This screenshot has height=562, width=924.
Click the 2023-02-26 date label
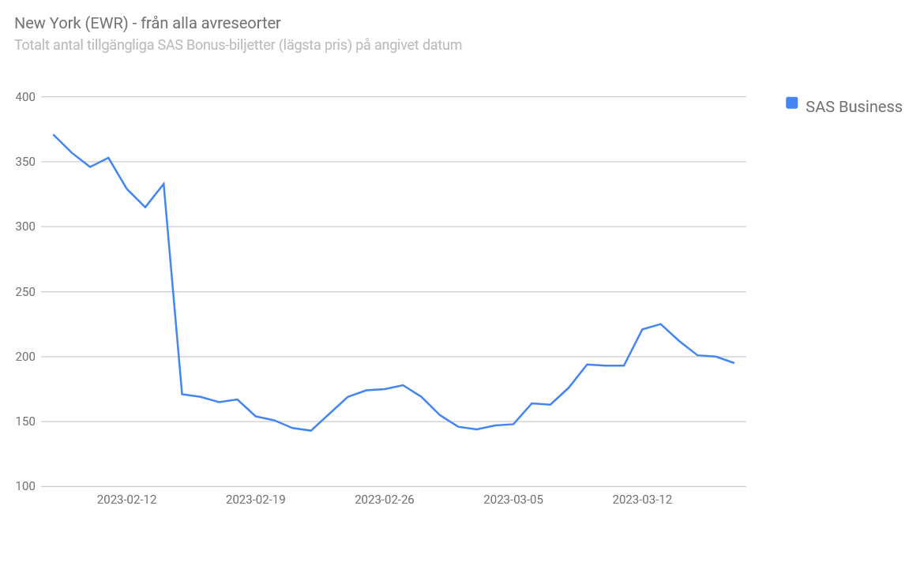pos(385,500)
